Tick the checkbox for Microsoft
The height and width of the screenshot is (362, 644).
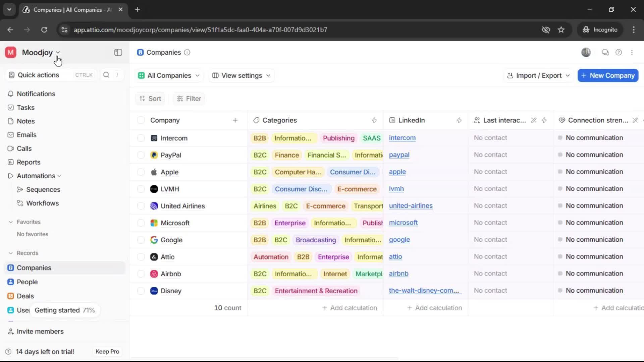click(141, 223)
